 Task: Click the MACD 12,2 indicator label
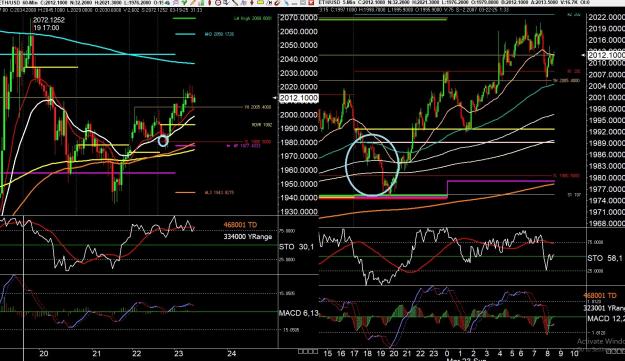606,318
